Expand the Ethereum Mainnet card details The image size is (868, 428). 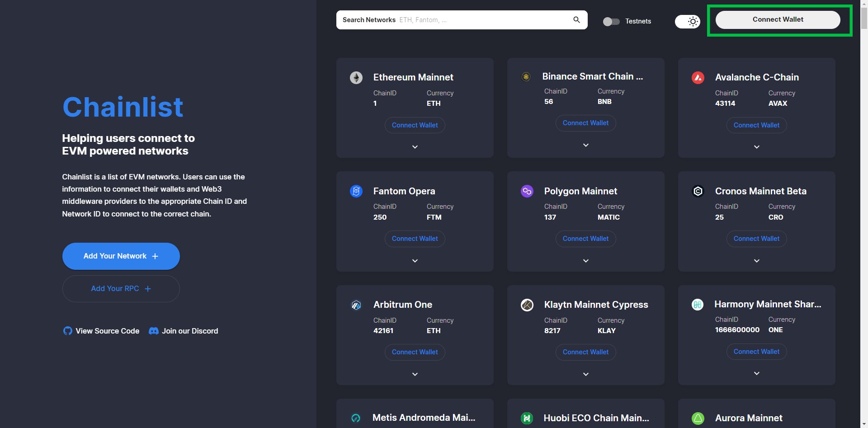415,147
